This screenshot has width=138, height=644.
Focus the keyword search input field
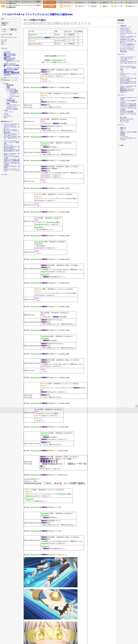click(11, 21)
